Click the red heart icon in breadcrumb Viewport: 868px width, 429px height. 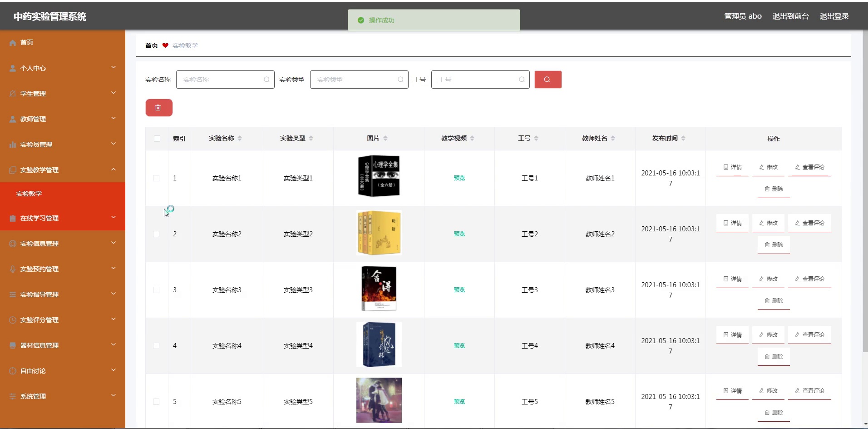pyautogui.click(x=165, y=45)
